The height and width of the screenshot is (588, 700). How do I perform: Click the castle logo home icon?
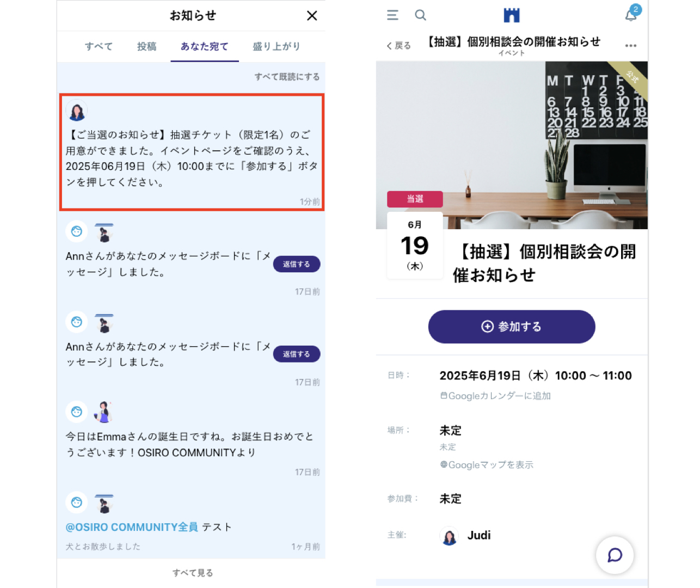pos(512,15)
